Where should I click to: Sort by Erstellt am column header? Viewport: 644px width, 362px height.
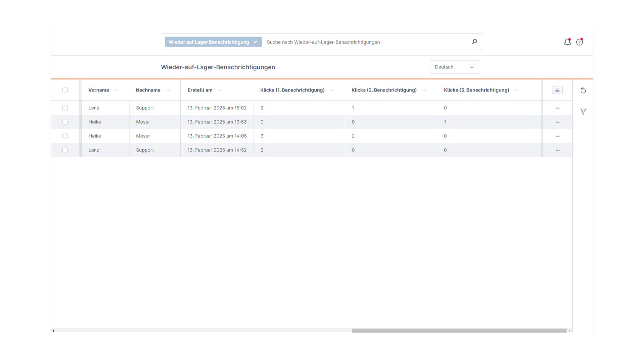point(200,90)
